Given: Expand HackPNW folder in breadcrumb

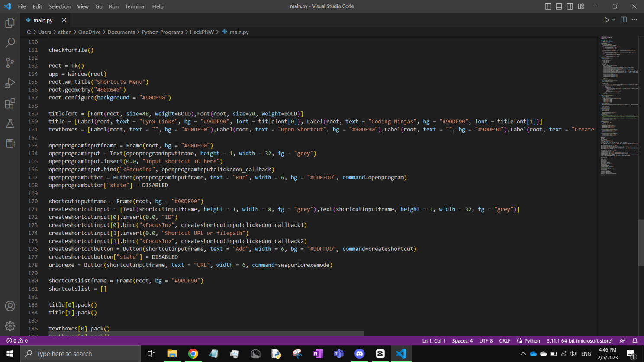Looking at the screenshot, I should point(202,32).
